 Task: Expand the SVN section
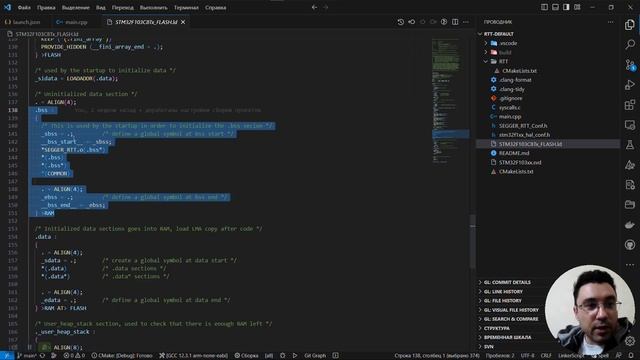tap(489, 347)
